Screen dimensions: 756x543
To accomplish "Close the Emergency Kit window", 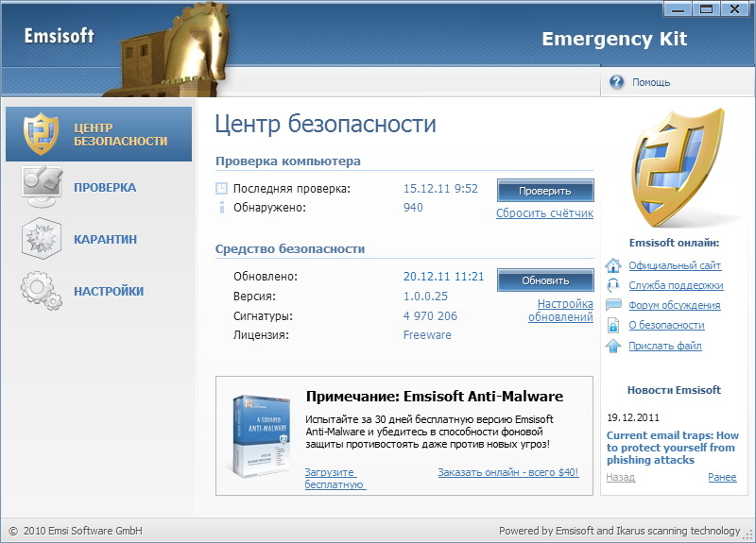I will 735,9.
